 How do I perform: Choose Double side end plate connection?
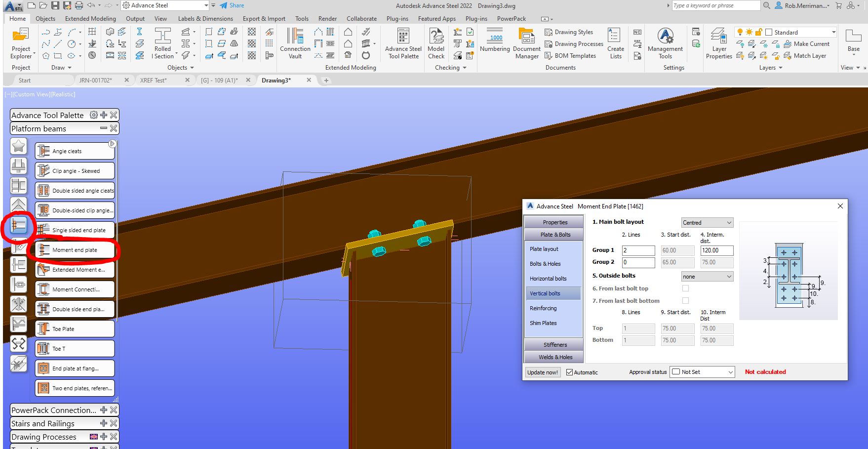click(x=75, y=309)
